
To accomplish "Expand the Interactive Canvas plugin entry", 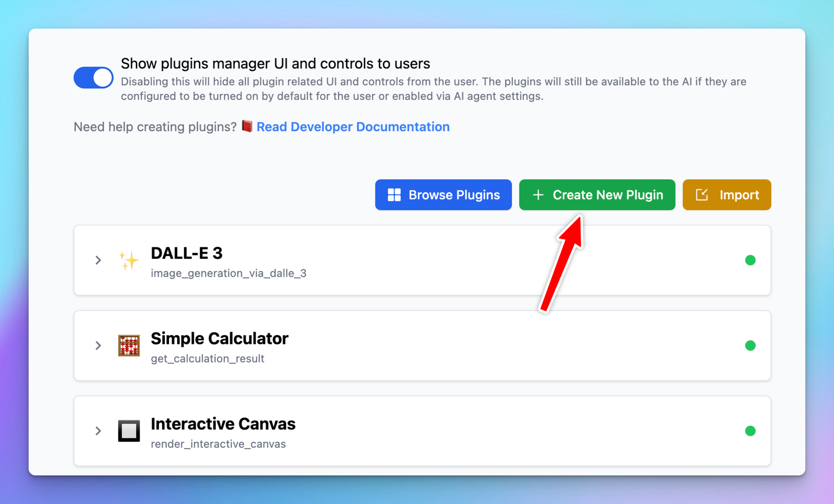I will coord(98,431).
